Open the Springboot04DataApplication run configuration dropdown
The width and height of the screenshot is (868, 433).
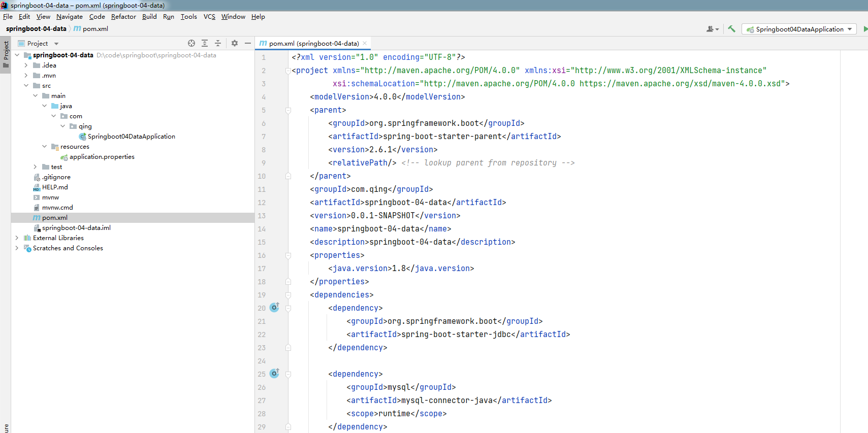coord(799,29)
